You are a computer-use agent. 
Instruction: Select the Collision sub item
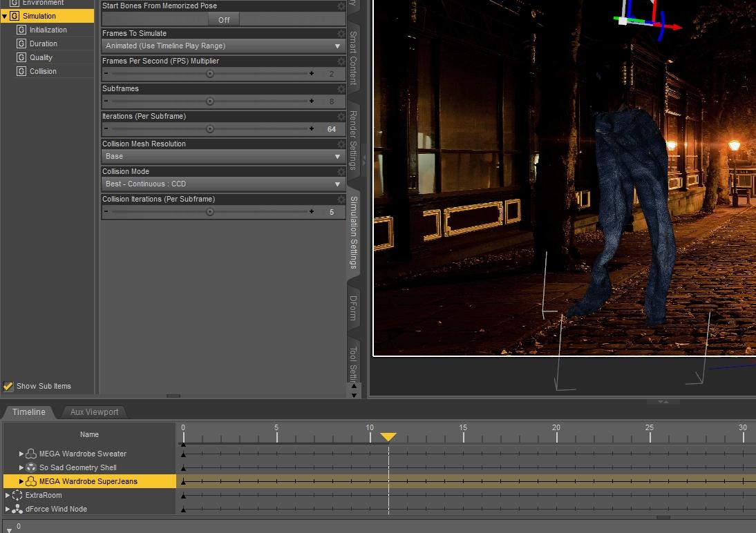43,71
